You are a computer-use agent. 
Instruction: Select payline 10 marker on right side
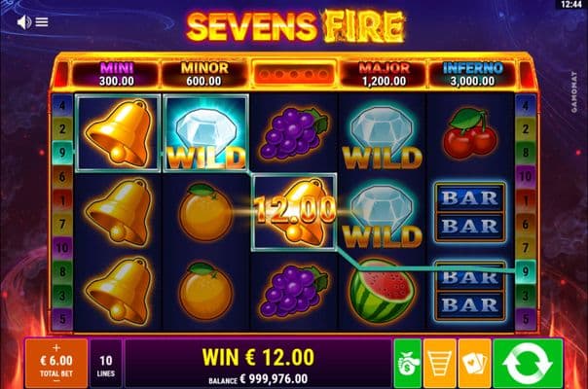pos(526,176)
